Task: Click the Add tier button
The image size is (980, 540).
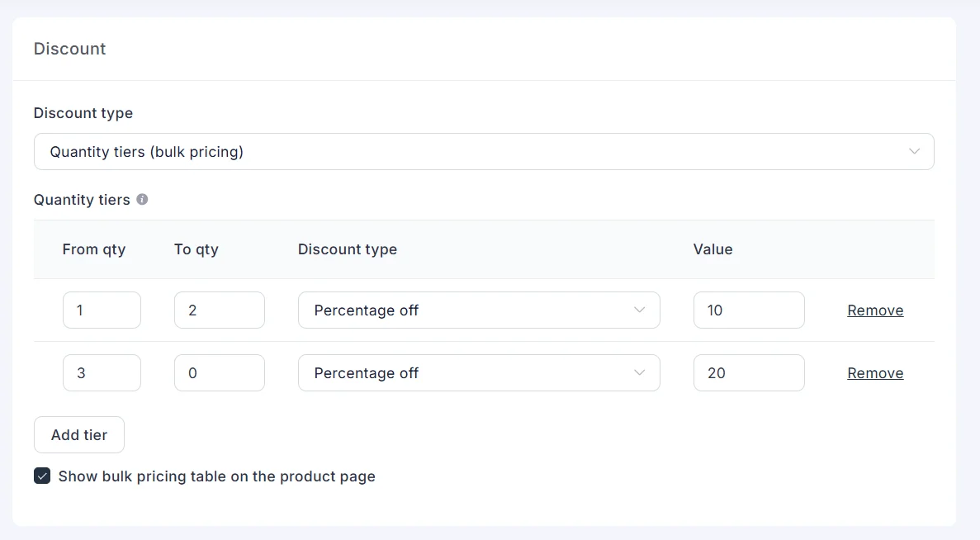Action: [x=78, y=435]
